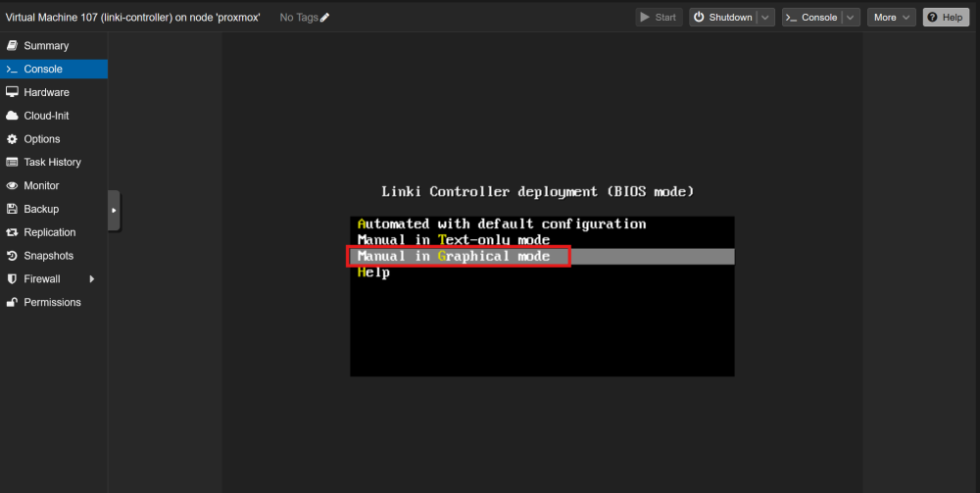Click the top toolbar Console button
Viewport: 980px width, 493px height.
click(x=811, y=18)
